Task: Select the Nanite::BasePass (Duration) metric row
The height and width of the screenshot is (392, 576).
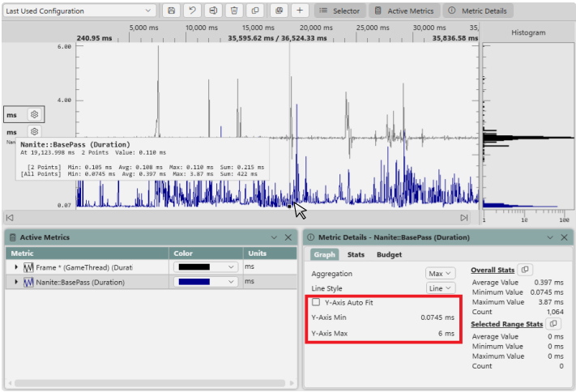Action: (x=151, y=282)
